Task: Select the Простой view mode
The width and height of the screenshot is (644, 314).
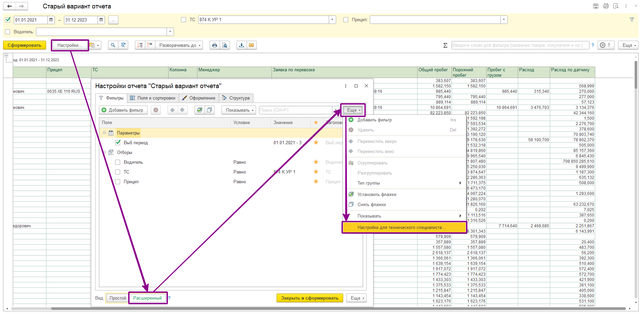Action: pos(118,298)
